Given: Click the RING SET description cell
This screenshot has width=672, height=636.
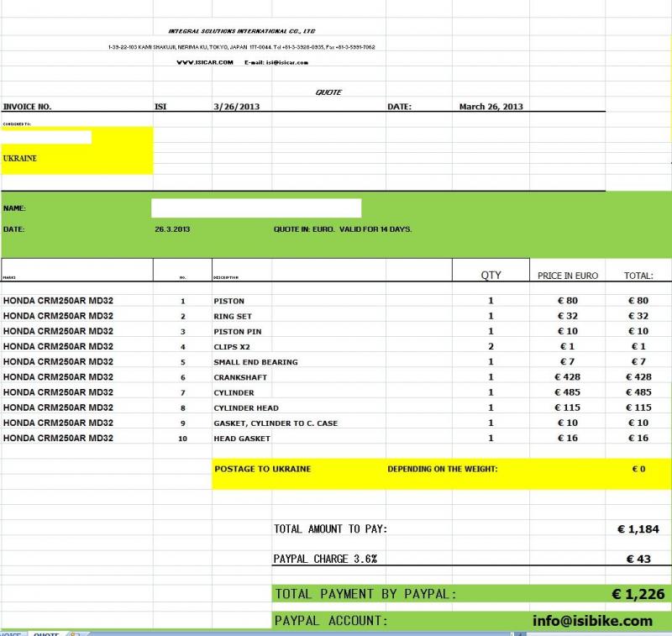Looking at the screenshot, I should [233, 316].
